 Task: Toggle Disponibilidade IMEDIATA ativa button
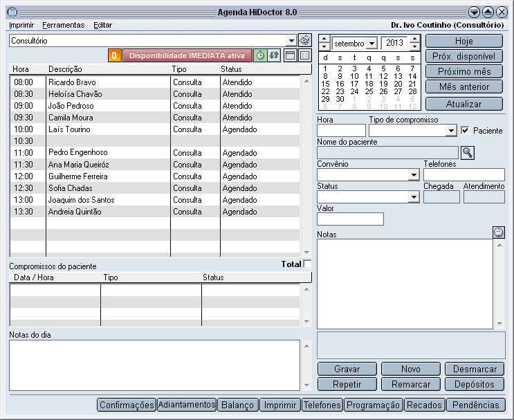(x=187, y=55)
